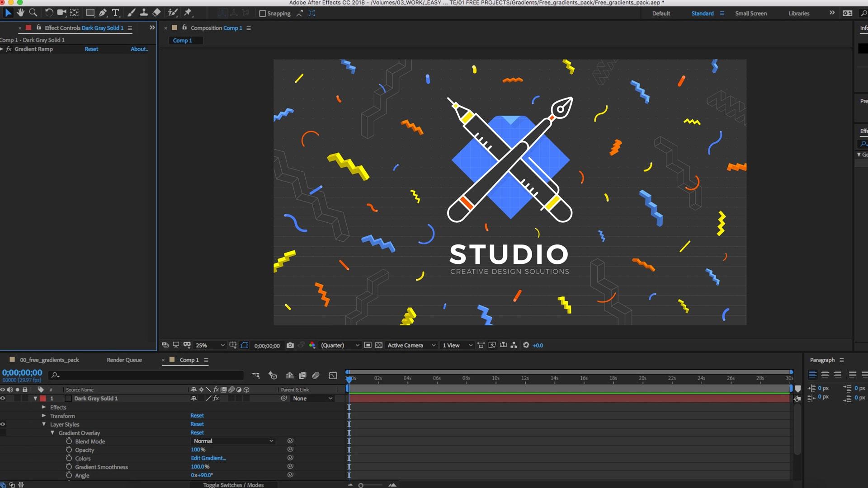Select the Zoom magnifier tool

pyautogui.click(x=33, y=13)
